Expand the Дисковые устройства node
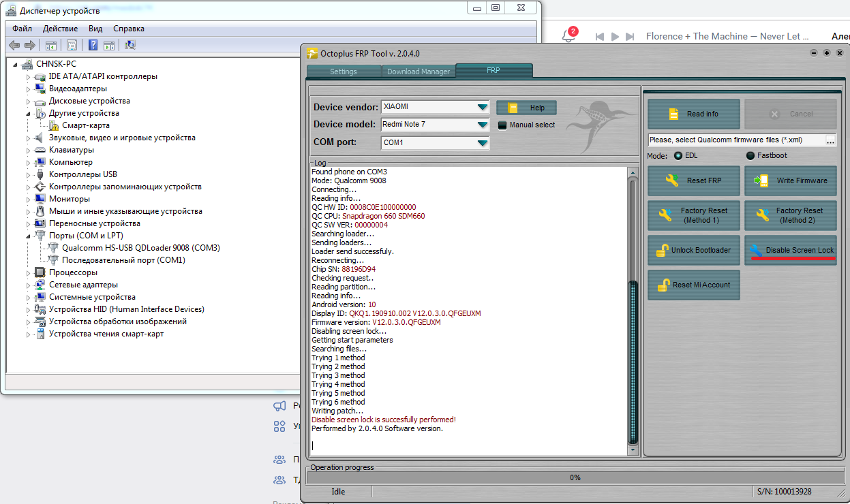This screenshot has width=850, height=504. click(x=28, y=101)
